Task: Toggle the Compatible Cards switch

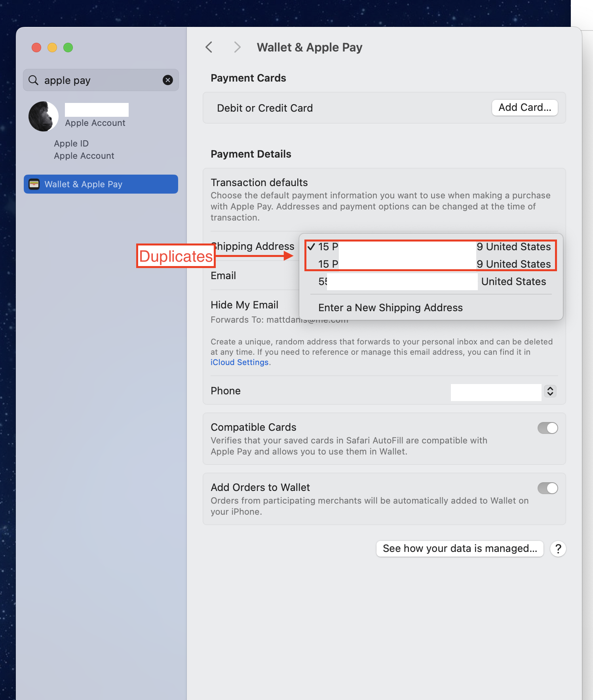Action: click(547, 428)
